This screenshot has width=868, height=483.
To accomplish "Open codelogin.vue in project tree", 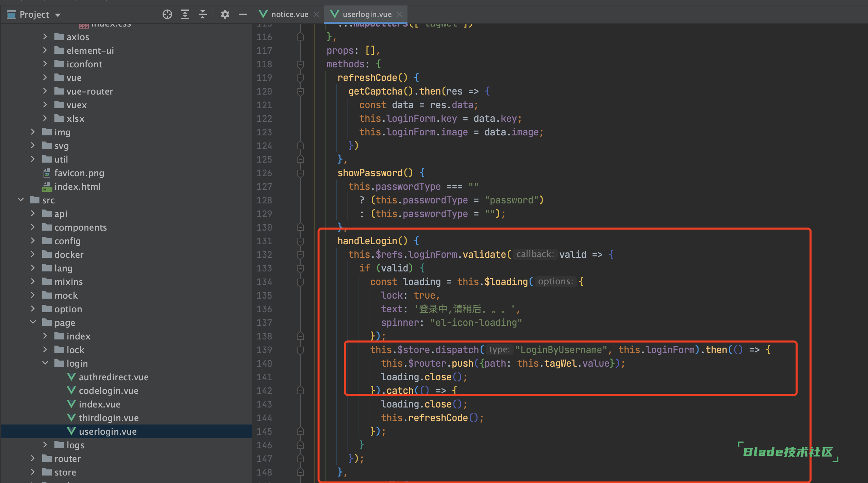I will pyautogui.click(x=108, y=391).
